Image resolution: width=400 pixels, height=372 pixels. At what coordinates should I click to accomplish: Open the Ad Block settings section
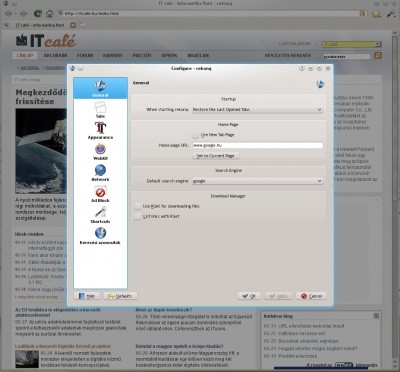click(100, 194)
